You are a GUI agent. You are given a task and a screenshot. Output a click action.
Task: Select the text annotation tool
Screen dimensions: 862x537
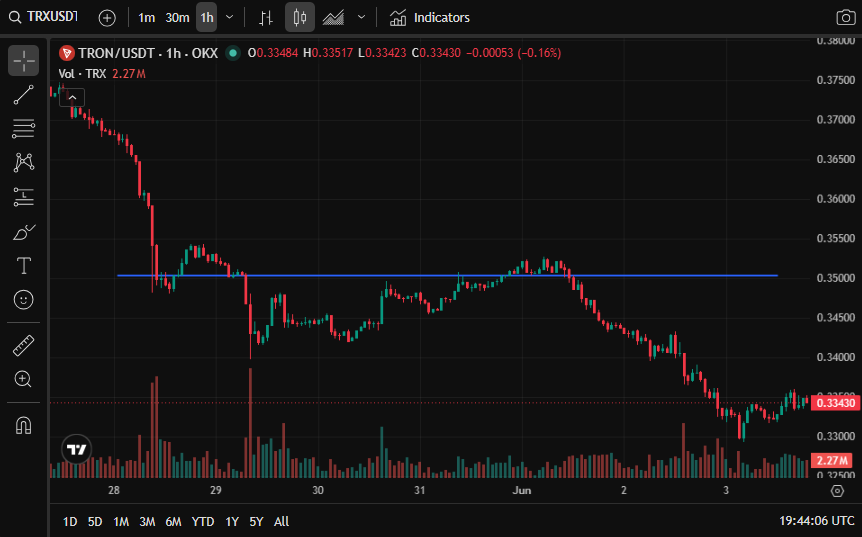24,266
